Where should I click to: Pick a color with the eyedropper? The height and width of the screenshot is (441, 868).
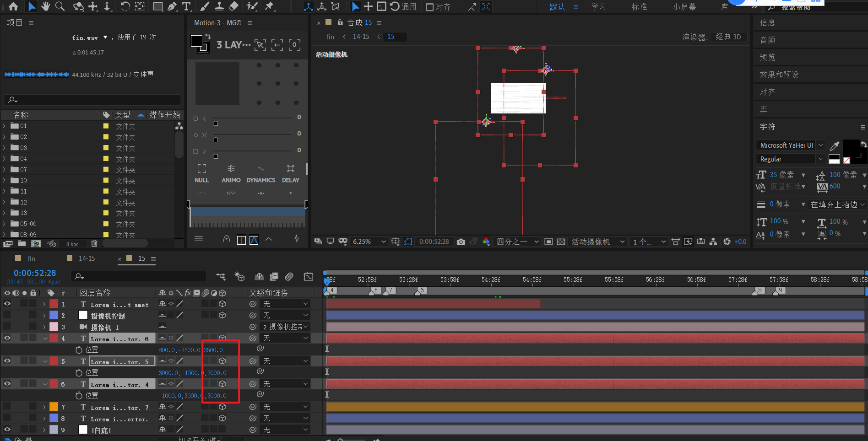835,145
